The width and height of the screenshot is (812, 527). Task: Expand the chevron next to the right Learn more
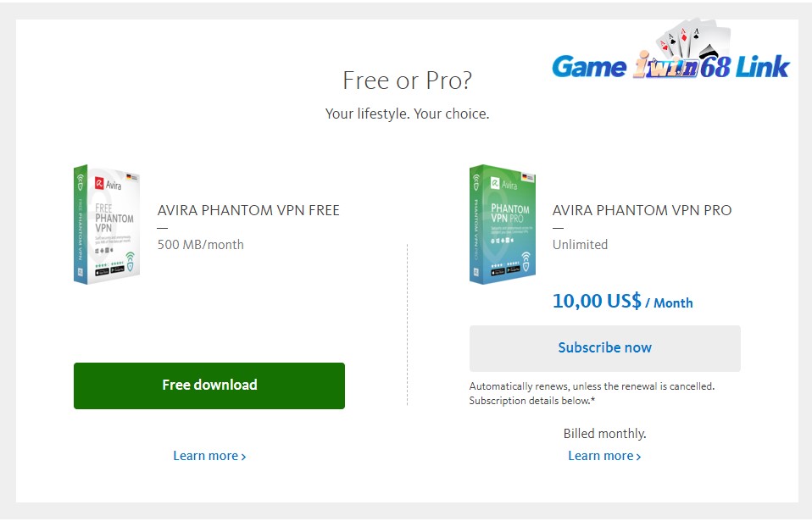[x=640, y=456]
